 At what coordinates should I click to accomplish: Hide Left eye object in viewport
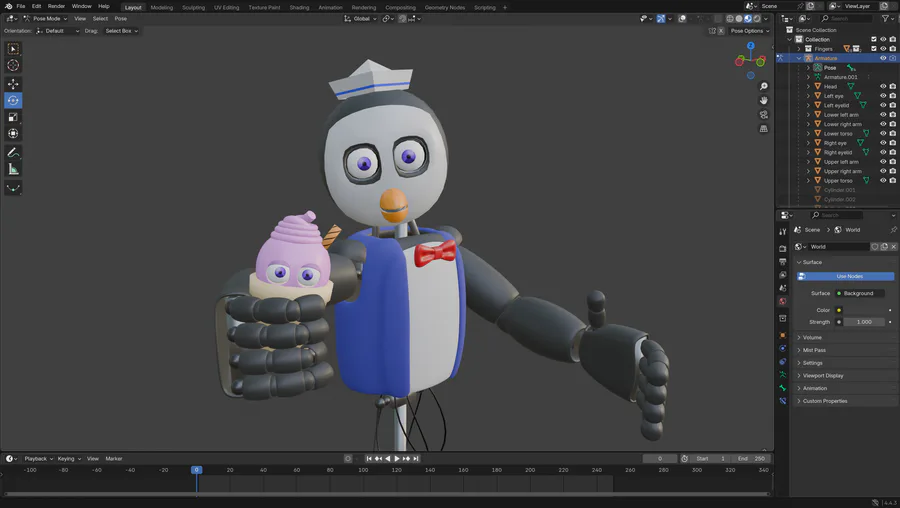click(x=883, y=96)
